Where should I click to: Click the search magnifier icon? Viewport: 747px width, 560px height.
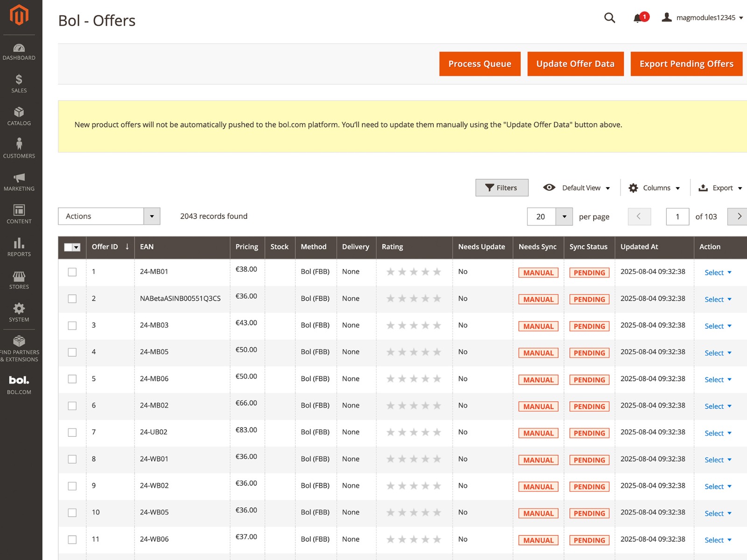(x=610, y=18)
